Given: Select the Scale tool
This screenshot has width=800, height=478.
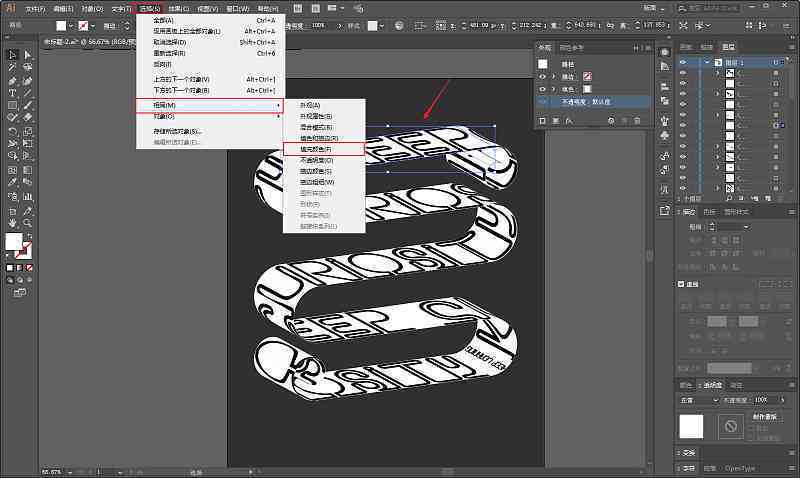Looking at the screenshot, I should pyautogui.click(x=28, y=132).
